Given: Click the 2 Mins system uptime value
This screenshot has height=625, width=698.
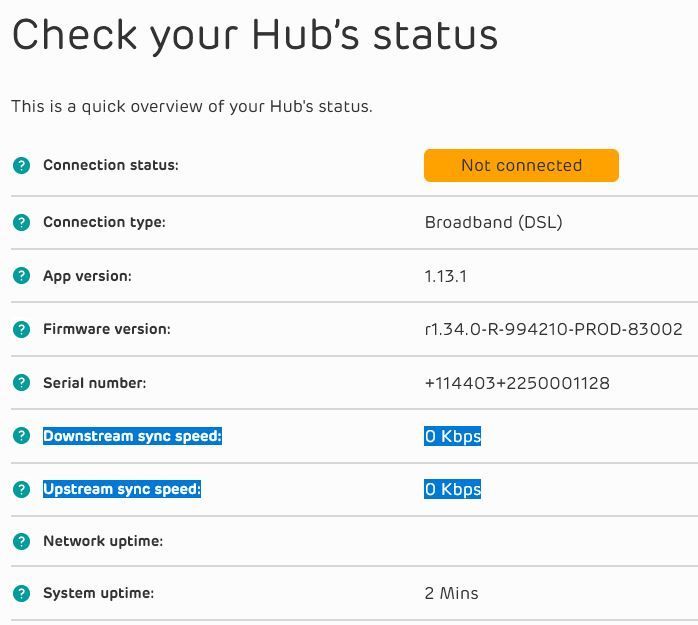Looking at the screenshot, I should [451, 593].
